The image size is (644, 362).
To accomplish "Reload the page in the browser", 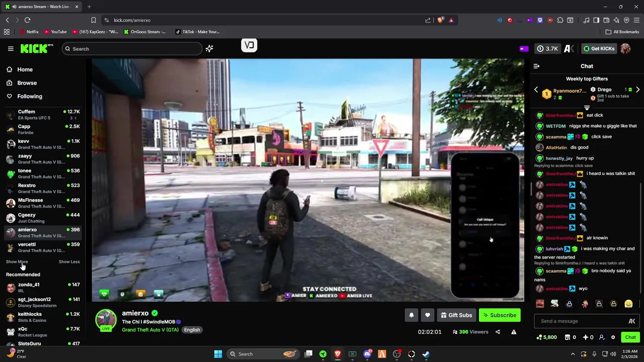I will pos(27,20).
